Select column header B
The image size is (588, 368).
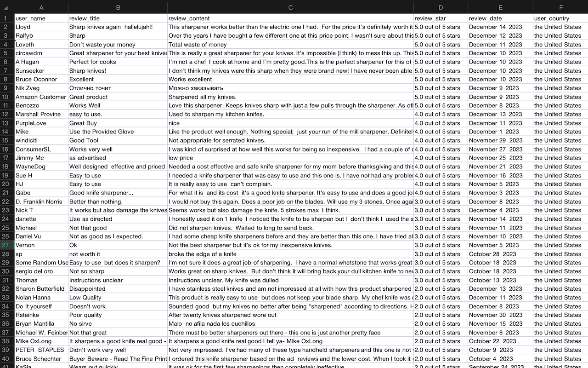[x=118, y=7]
